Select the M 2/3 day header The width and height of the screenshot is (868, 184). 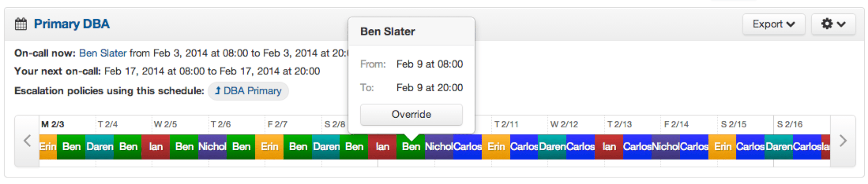53,124
